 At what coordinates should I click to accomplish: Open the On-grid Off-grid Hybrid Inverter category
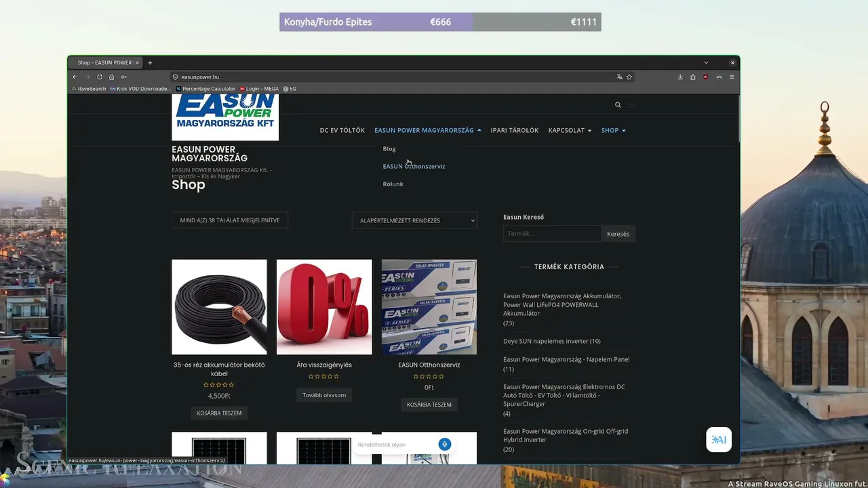click(566, 435)
